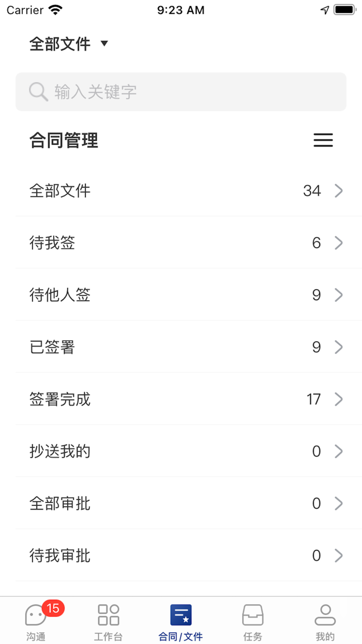The height and width of the screenshot is (644, 362).
Task: Click the 输入关键字 search input field
Action: pyautogui.click(x=181, y=92)
